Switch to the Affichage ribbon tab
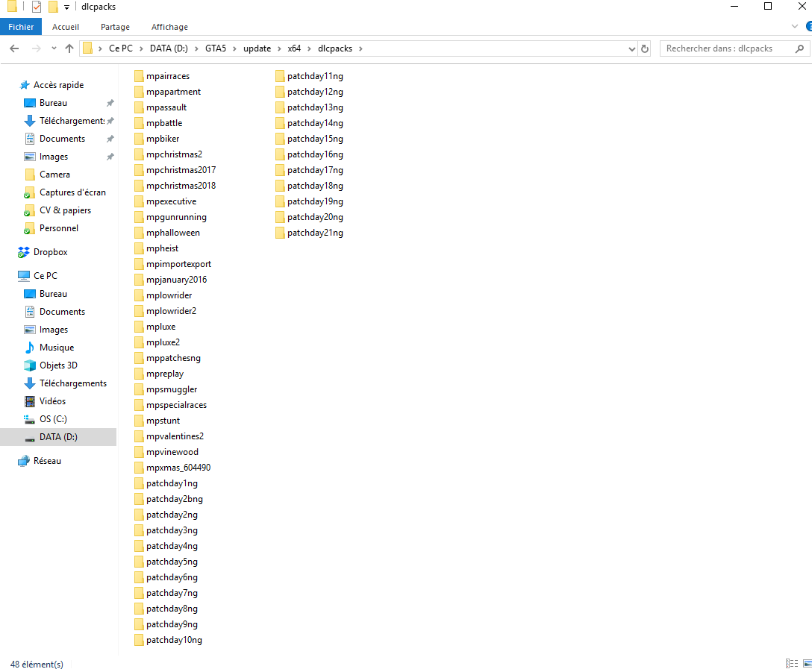 169,27
